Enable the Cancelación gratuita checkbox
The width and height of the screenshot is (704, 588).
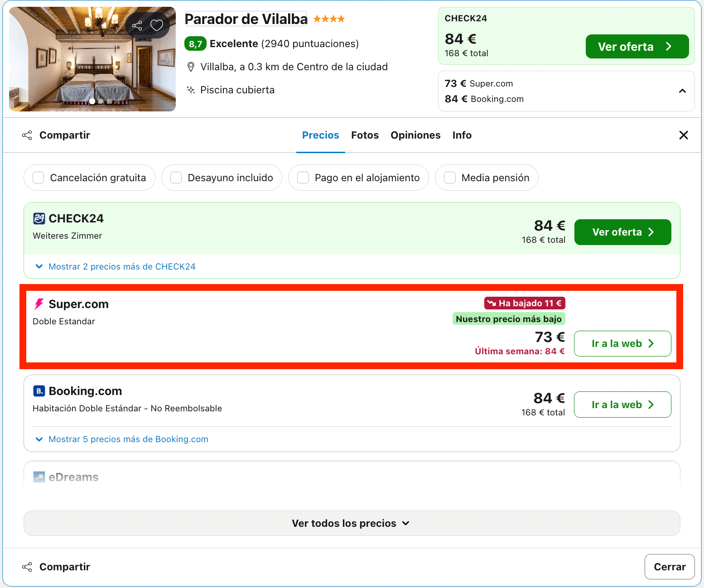[x=39, y=178]
